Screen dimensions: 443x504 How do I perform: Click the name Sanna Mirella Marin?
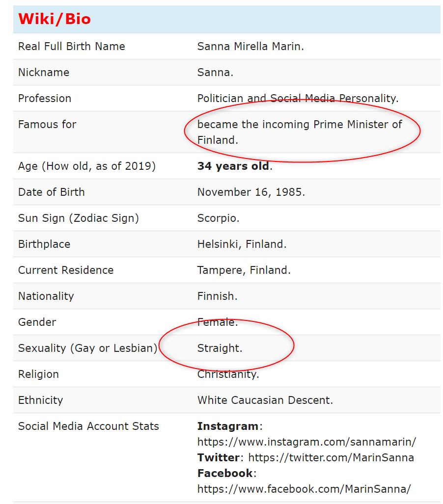250,46
